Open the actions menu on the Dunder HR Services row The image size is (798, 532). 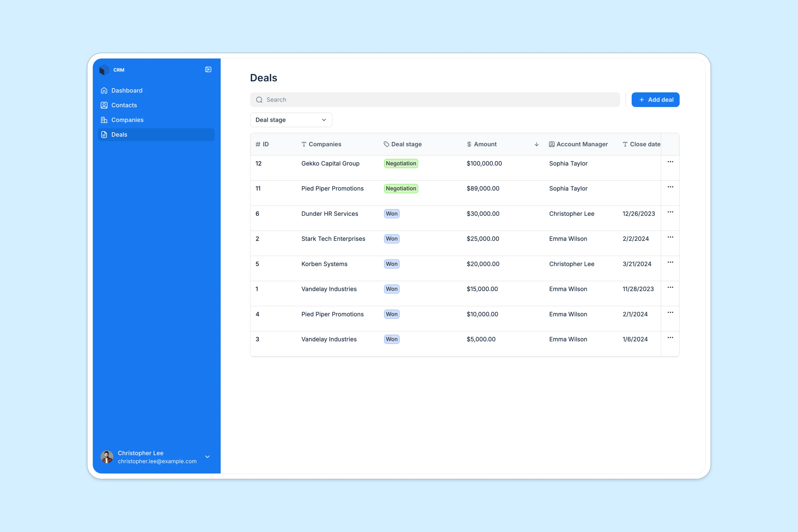[x=671, y=212]
